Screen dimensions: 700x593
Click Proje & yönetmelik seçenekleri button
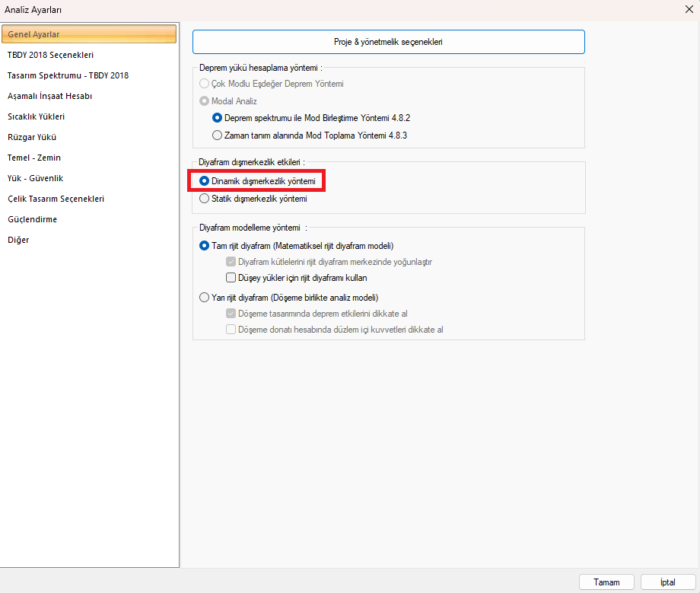pyautogui.click(x=388, y=42)
